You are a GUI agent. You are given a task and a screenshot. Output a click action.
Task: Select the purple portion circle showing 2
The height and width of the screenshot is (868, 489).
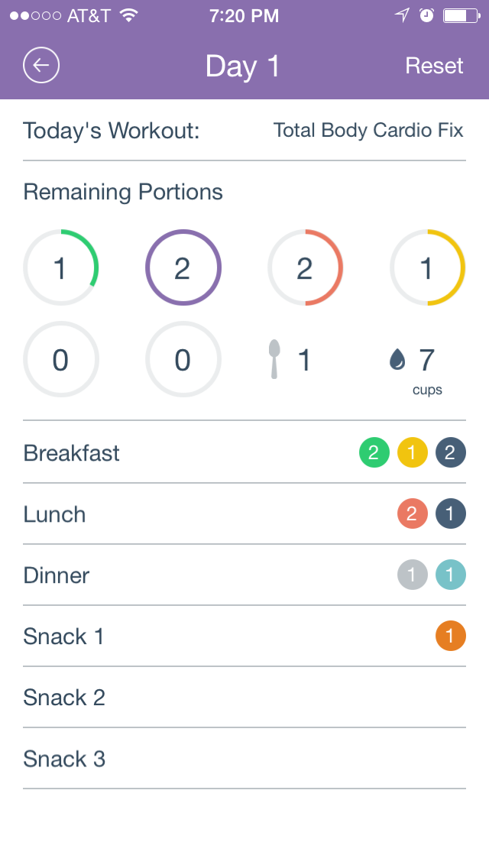pos(183,267)
